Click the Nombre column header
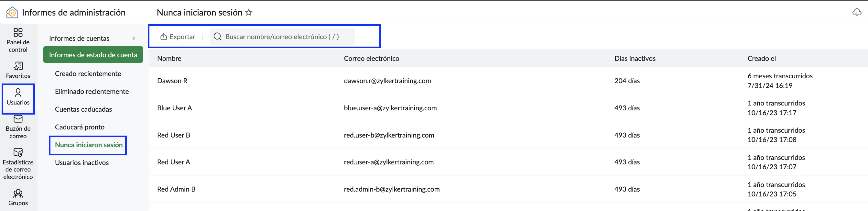This screenshot has height=211, width=868. (169, 59)
